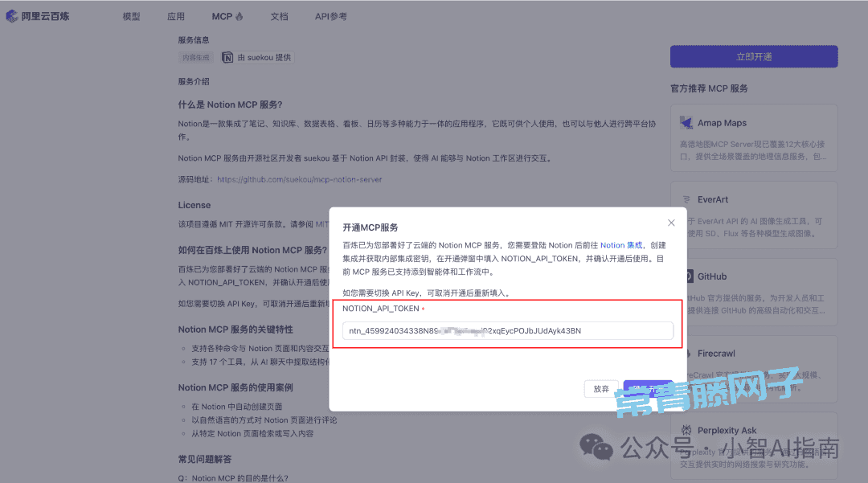The height and width of the screenshot is (483, 868).
Task: Click the 放弃 button in the dialog
Action: (601, 389)
